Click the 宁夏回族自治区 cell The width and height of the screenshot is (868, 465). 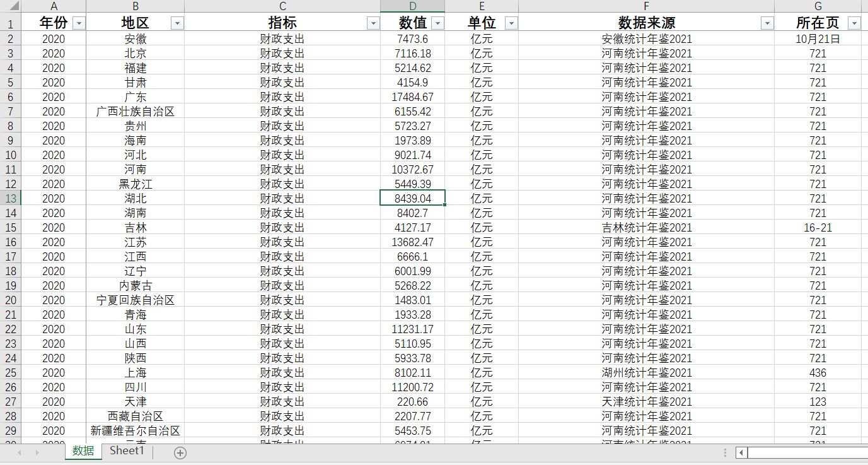tap(136, 300)
